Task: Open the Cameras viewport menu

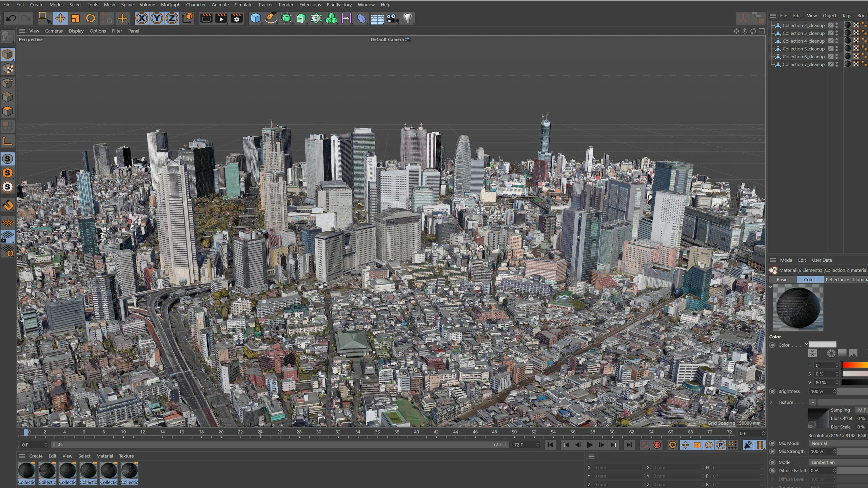Action: tap(54, 31)
